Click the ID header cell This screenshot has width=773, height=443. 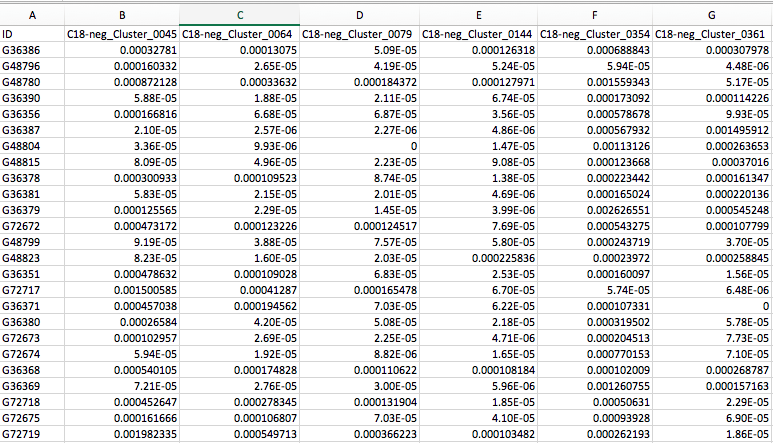coord(32,34)
